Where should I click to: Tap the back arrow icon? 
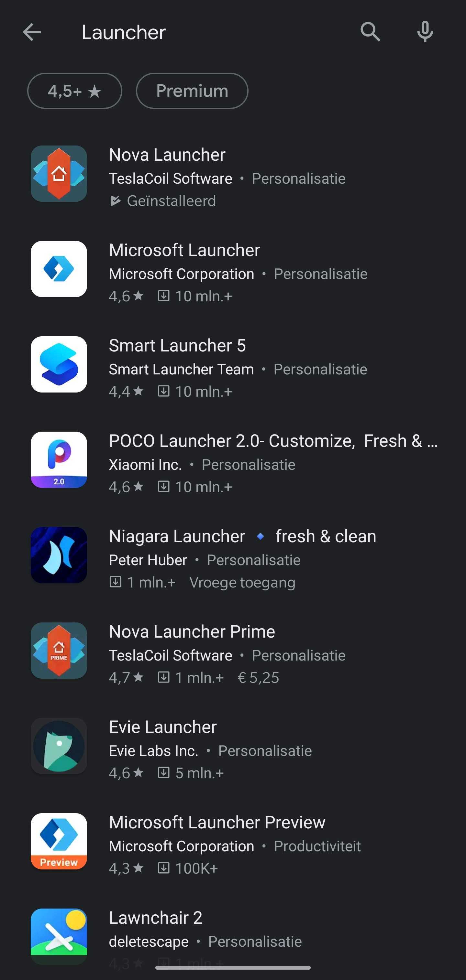pyautogui.click(x=32, y=32)
